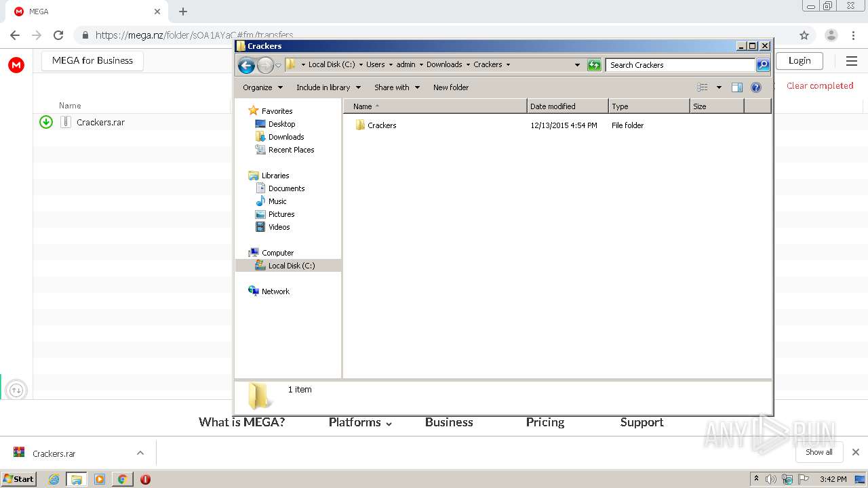
Task: Select Videos library
Action: pos(279,227)
